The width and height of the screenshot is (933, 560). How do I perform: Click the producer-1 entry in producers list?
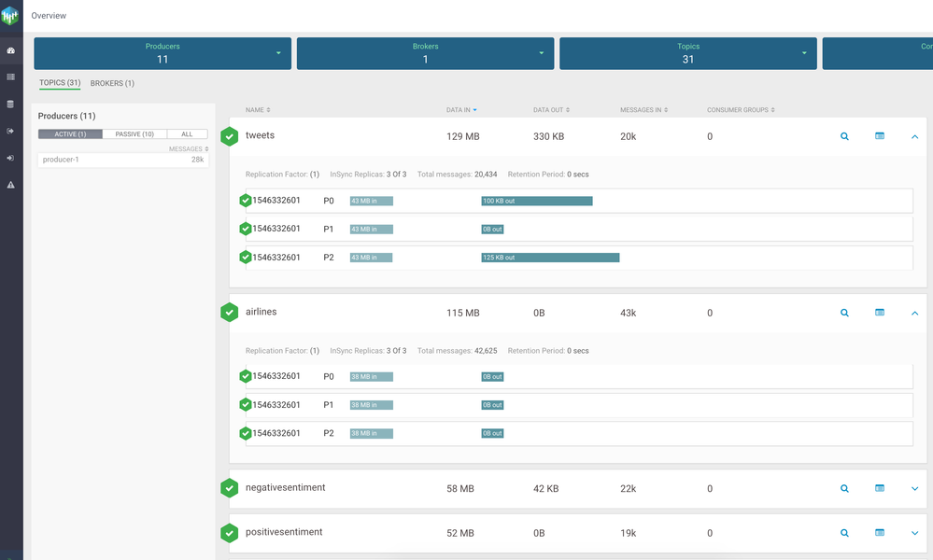pyautogui.click(x=122, y=160)
